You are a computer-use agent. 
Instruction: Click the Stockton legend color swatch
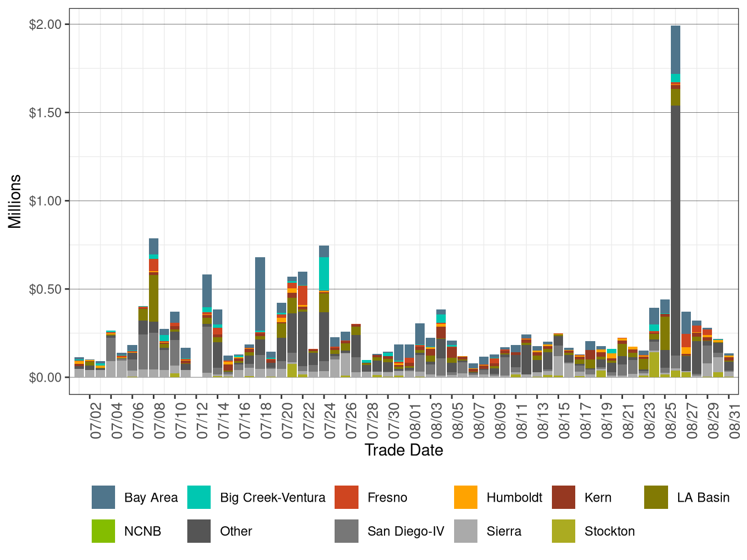pyautogui.click(x=564, y=531)
